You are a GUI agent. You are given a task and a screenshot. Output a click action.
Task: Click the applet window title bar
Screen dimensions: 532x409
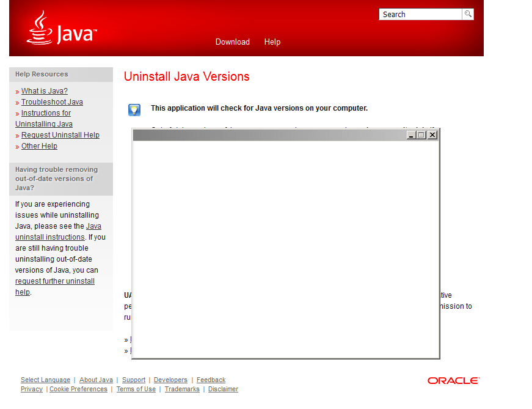(x=270, y=135)
